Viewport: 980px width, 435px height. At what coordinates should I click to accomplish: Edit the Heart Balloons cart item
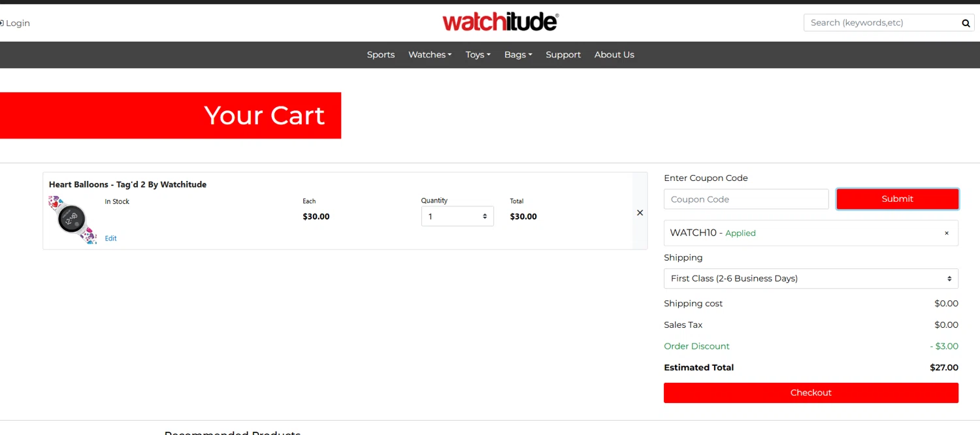(x=111, y=238)
